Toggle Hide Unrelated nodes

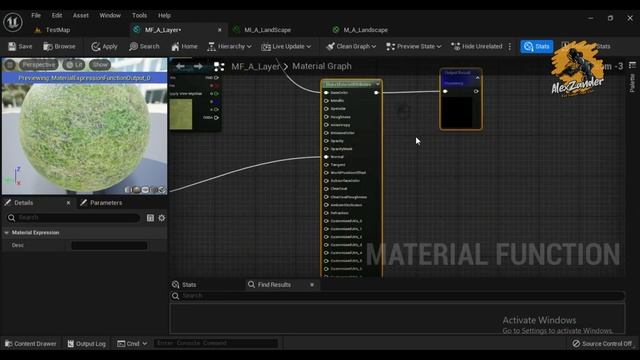(x=477, y=47)
